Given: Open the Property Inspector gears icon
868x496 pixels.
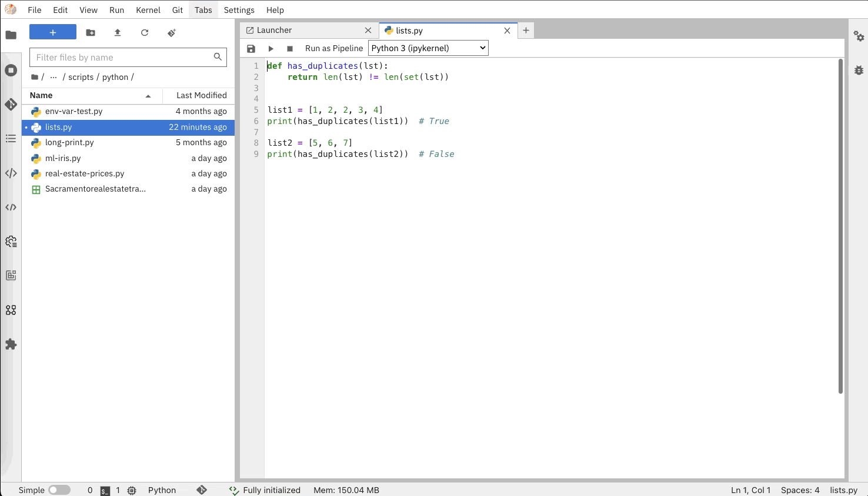Looking at the screenshot, I should coord(859,36).
